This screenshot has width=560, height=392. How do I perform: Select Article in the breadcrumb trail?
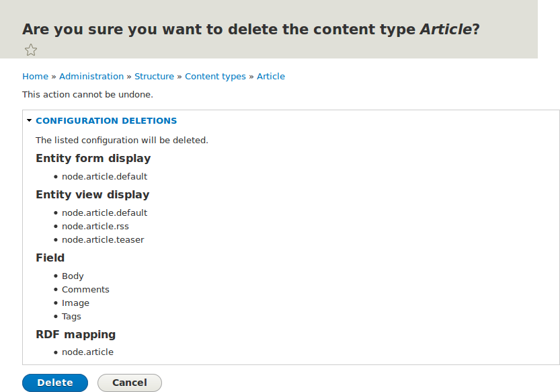click(271, 76)
